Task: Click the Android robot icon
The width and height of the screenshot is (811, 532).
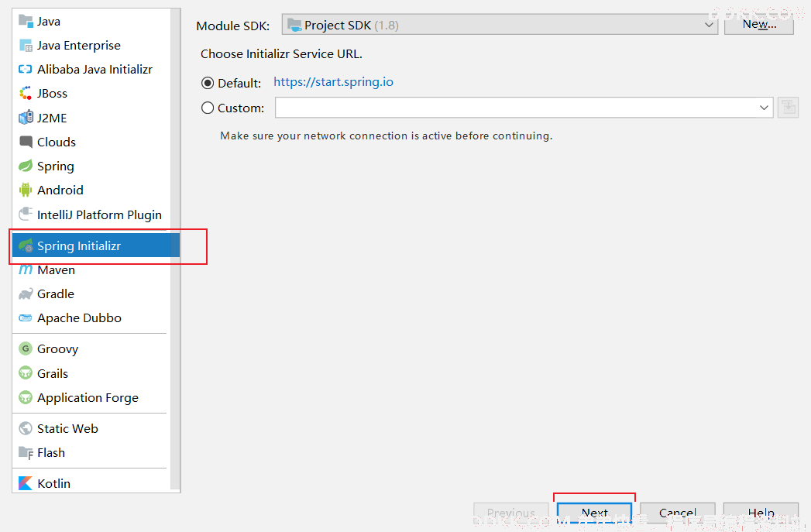Action: click(26, 190)
